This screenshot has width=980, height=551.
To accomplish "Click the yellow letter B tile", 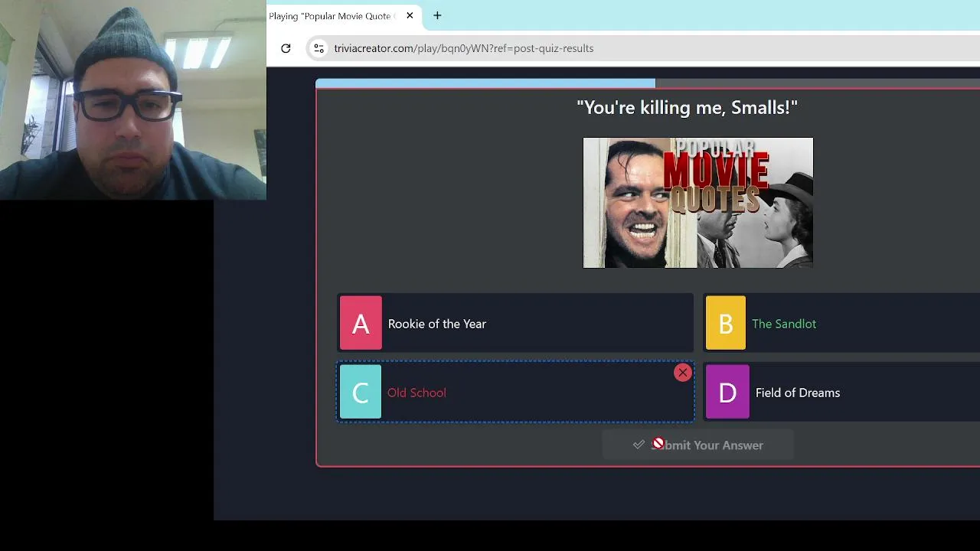I will (x=725, y=323).
